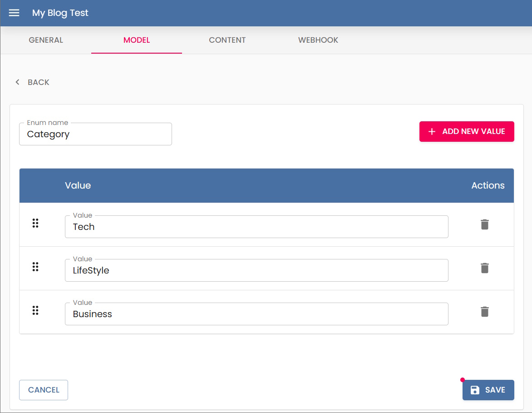532x413 pixels.
Task: Select the MODEL tab
Action: [136, 40]
